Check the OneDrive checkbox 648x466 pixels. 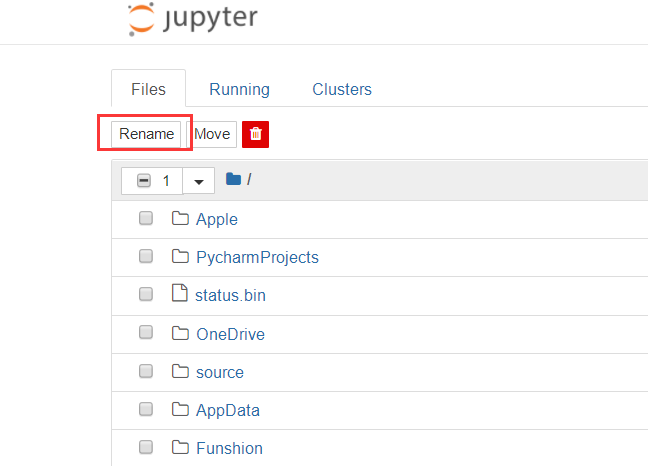pyautogui.click(x=146, y=332)
